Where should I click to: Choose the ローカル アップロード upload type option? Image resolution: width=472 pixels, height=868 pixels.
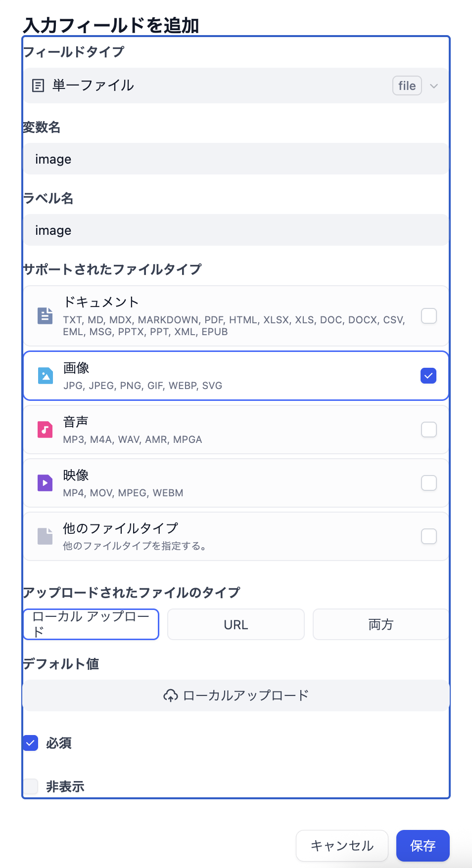[91, 624]
